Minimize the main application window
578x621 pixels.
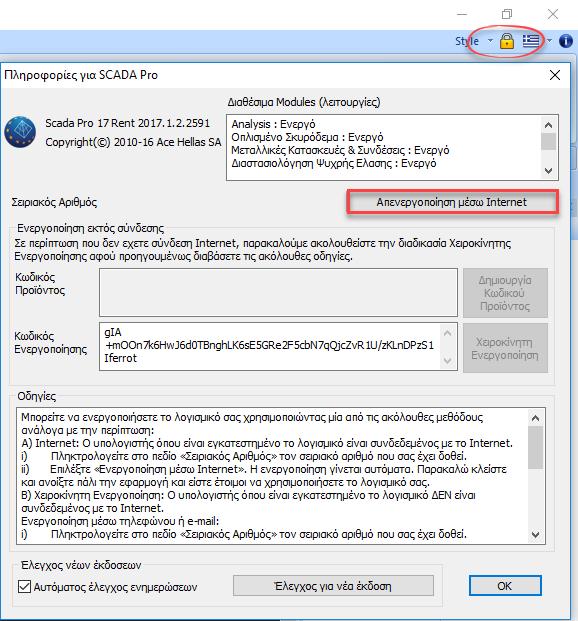pos(462,14)
